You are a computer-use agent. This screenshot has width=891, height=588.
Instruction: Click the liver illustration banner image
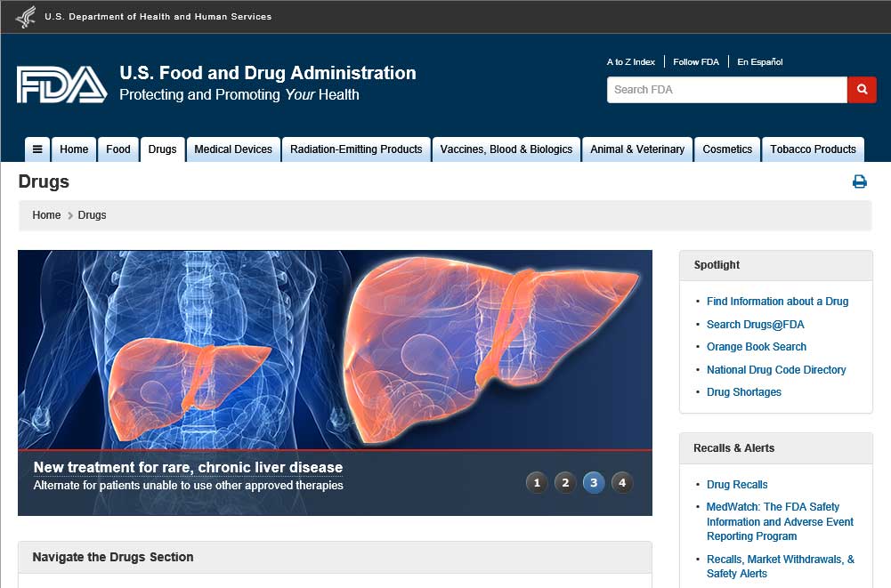[335, 347]
